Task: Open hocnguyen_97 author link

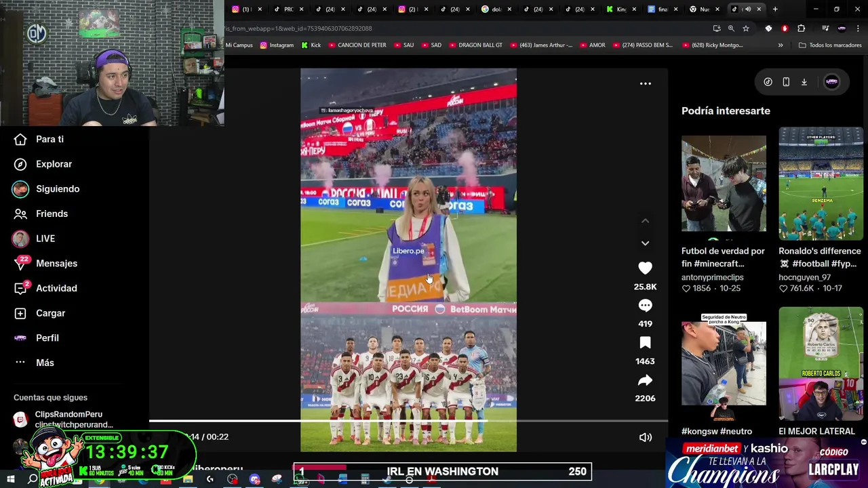Action: click(x=804, y=277)
